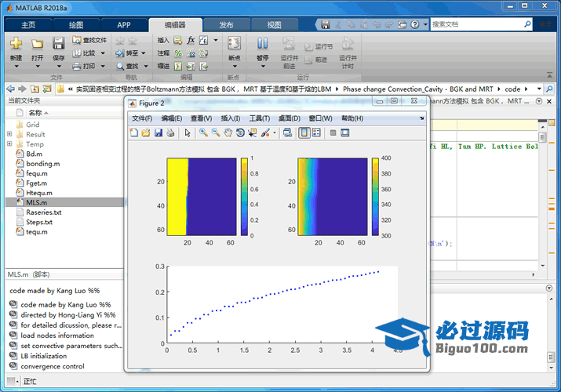Screen dimensions: 561x392
Task: Click the 查找文件 button
Action: (89, 40)
